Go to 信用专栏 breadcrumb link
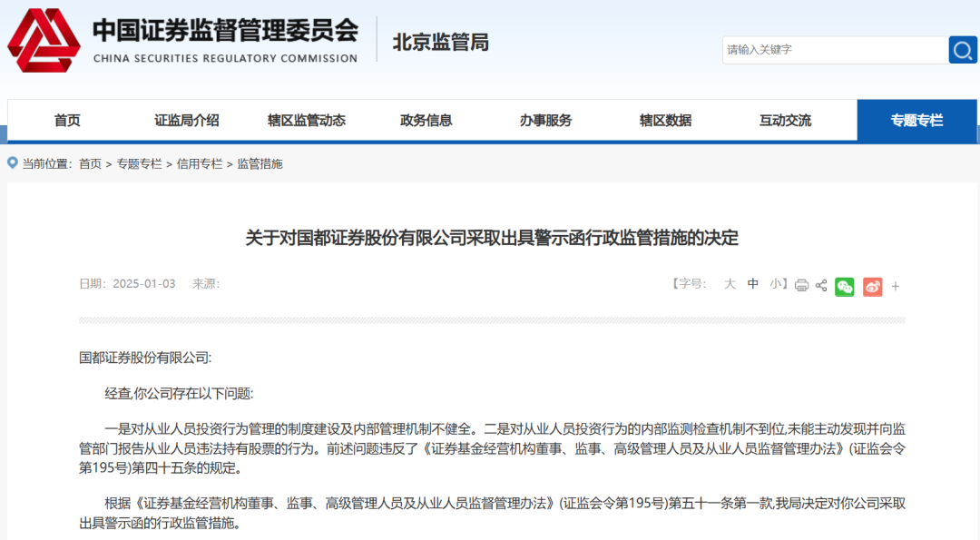980x540 pixels. [200, 164]
